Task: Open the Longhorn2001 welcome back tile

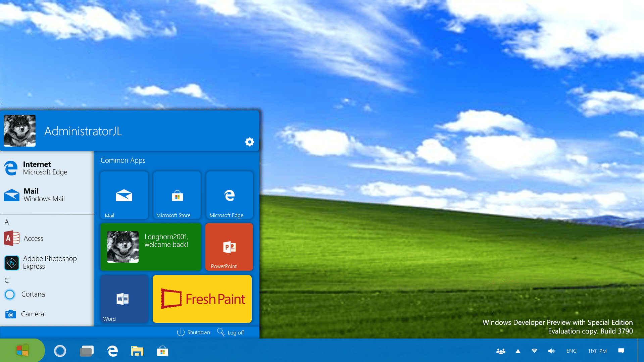Action: (151, 247)
